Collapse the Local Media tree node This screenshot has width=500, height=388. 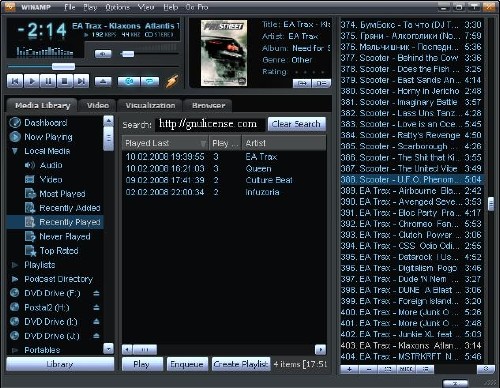point(15,151)
